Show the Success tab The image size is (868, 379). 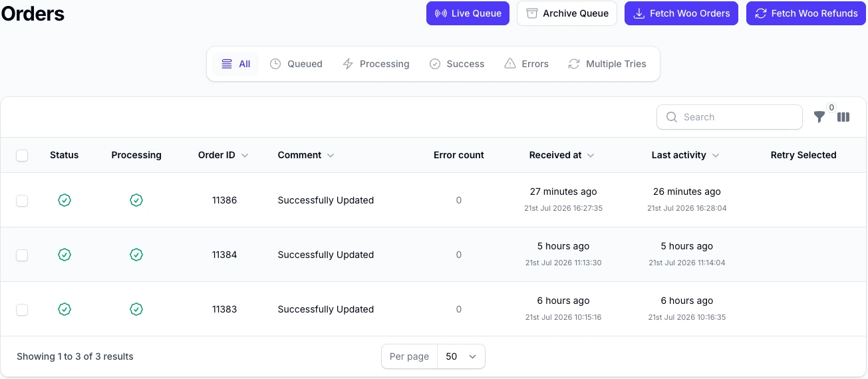point(457,64)
